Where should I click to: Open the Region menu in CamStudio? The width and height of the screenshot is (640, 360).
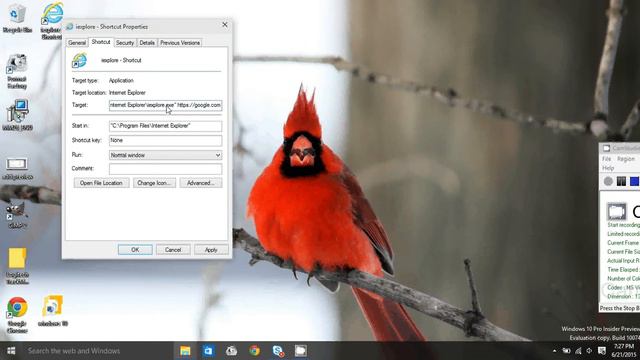(x=626, y=159)
